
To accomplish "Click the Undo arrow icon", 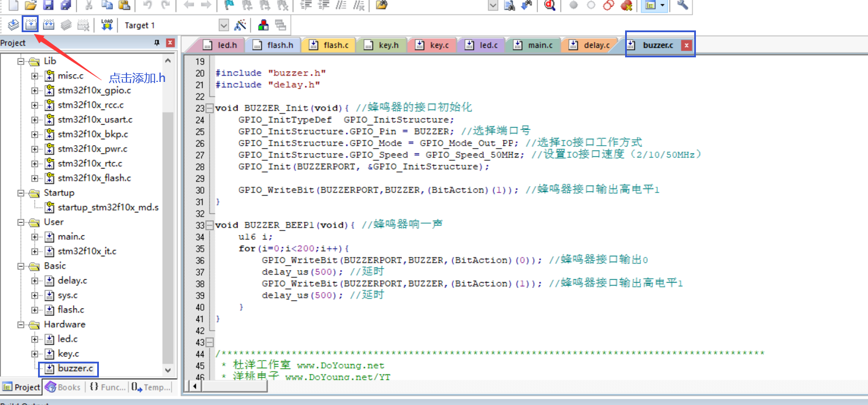I will coord(148,5).
